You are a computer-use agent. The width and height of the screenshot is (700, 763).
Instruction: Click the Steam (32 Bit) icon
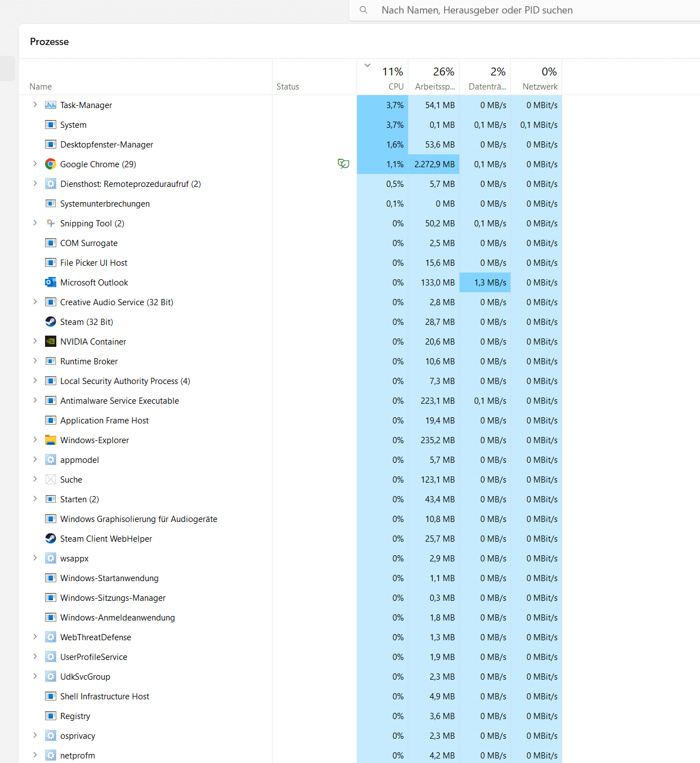tap(51, 322)
